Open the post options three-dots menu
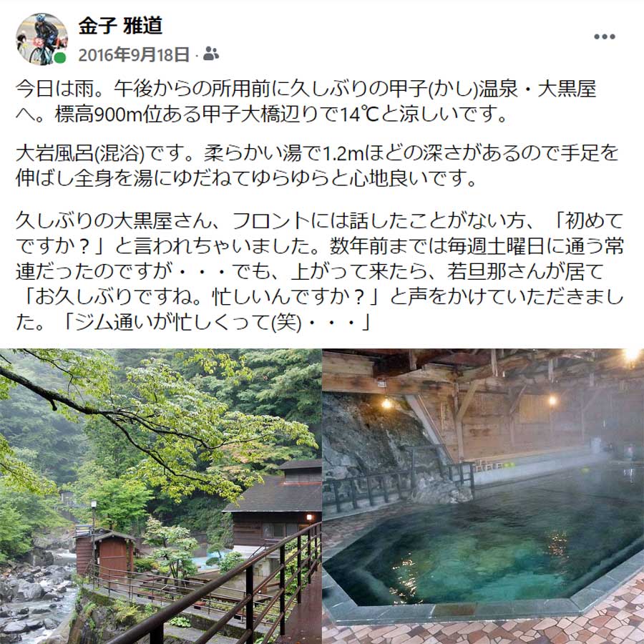 coord(604,36)
